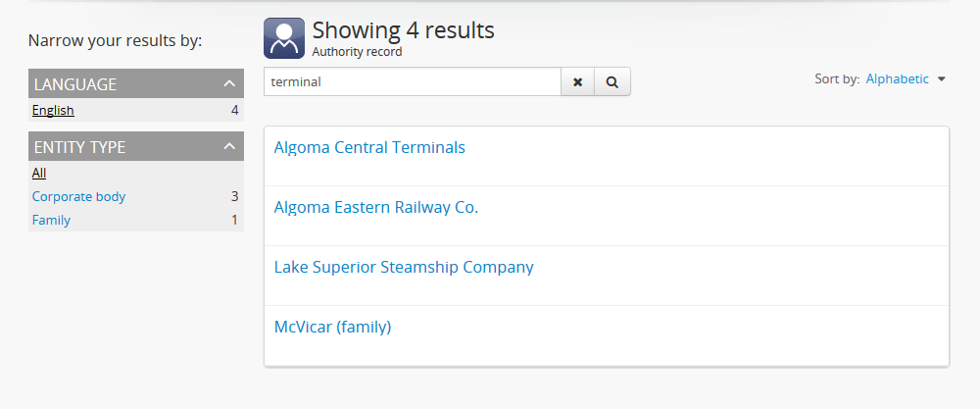Open Algoma Eastern Railway Co. record

376,208
